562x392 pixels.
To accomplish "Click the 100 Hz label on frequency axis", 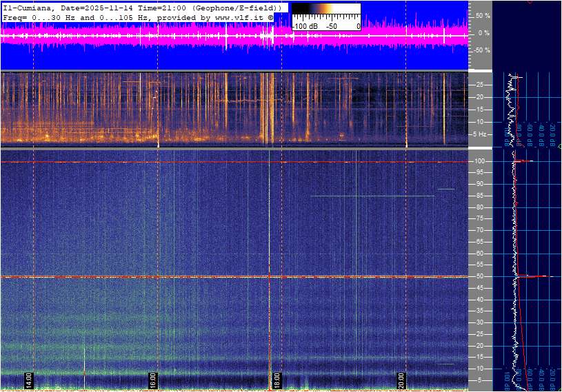I will click(479, 161).
